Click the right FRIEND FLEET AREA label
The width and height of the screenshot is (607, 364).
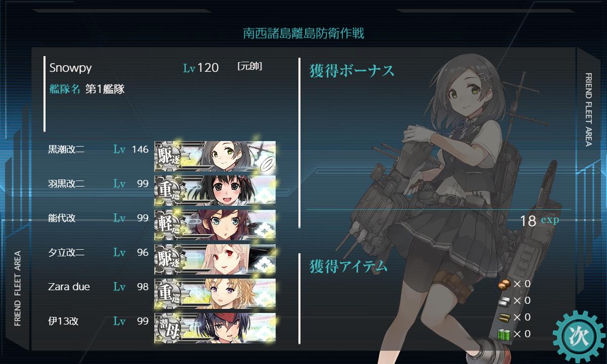[588, 110]
